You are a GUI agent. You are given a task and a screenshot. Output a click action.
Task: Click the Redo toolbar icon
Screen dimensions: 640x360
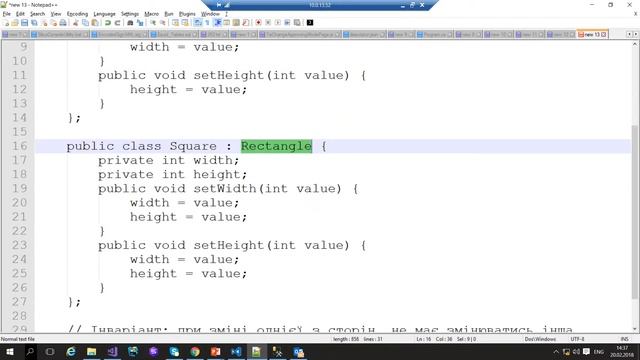118,23
